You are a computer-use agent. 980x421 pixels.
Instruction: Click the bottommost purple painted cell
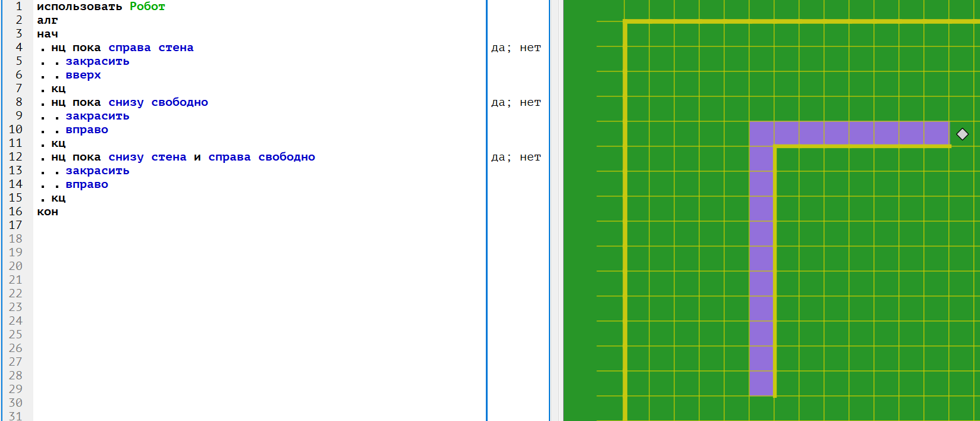click(761, 384)
